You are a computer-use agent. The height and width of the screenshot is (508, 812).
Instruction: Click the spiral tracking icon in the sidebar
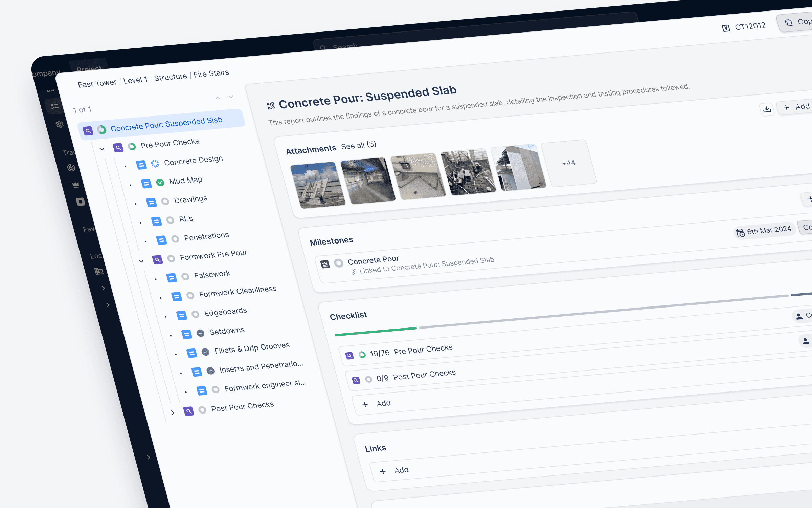point(71,167)
